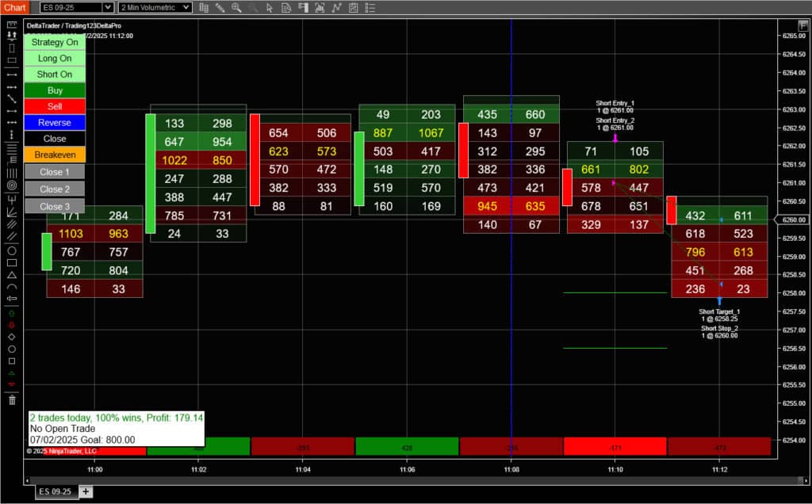Click the 1103 volume cell

tap(71, 234)
